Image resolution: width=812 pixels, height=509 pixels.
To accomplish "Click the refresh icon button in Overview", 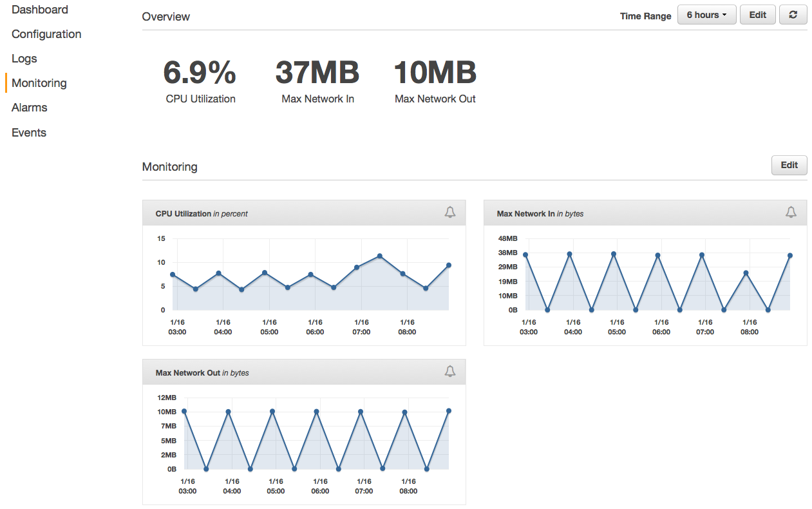I will tap(793, 15).
